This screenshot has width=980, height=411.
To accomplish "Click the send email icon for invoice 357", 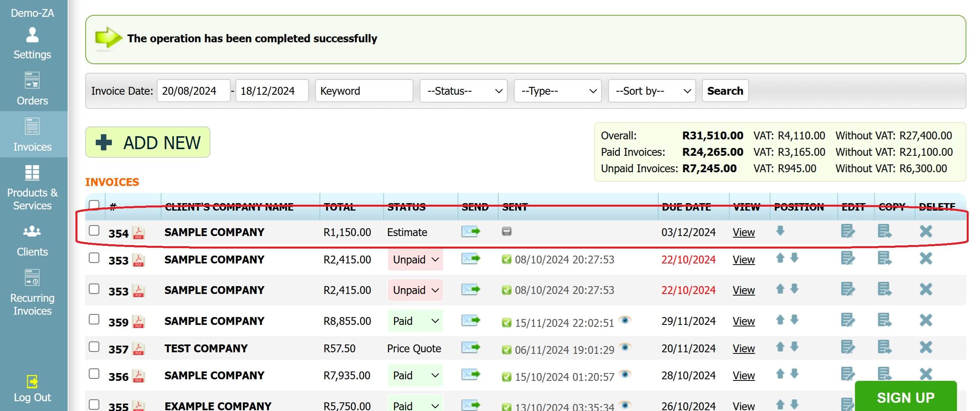I will (x=471, y=348).
